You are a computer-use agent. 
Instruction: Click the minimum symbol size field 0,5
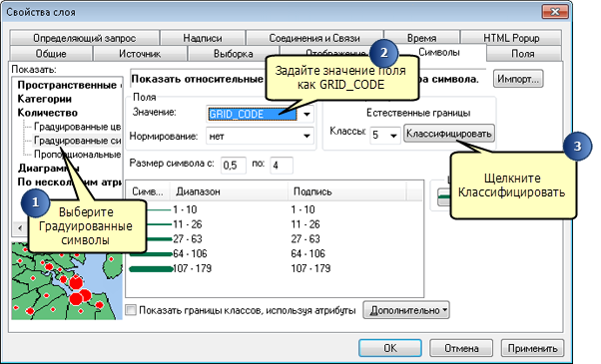(x=234, y=166)
